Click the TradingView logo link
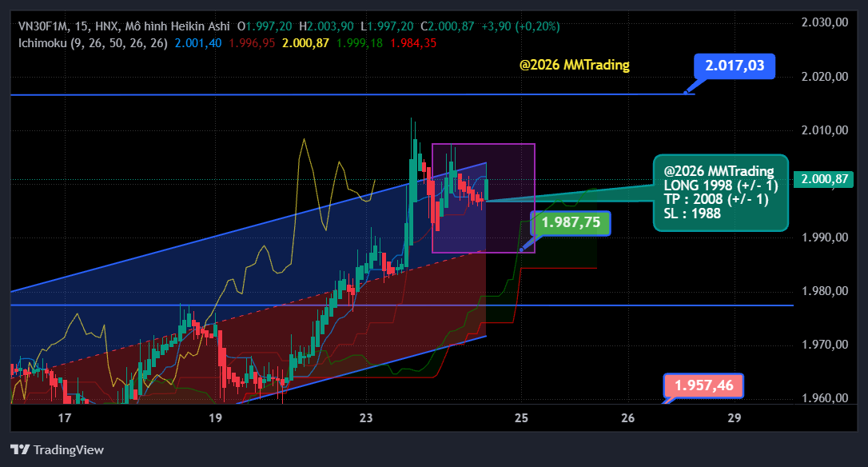The height and width of the screenshot is (467, 868). [57, 449]
